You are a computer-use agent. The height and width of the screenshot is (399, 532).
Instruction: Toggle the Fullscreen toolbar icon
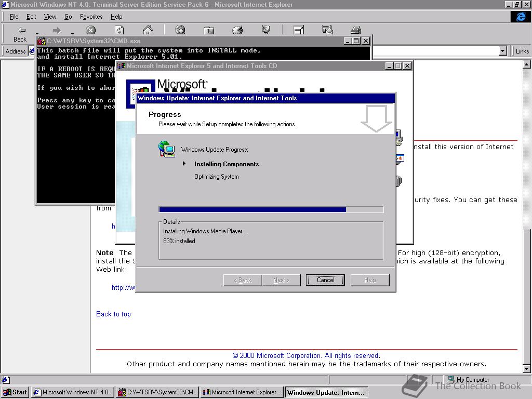299,30
